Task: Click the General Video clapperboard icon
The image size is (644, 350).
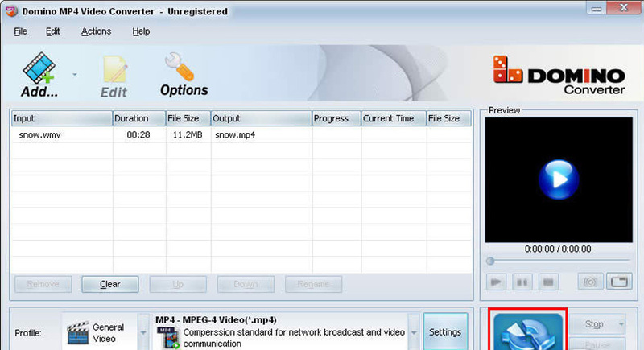Action: [x=78, y=333]
